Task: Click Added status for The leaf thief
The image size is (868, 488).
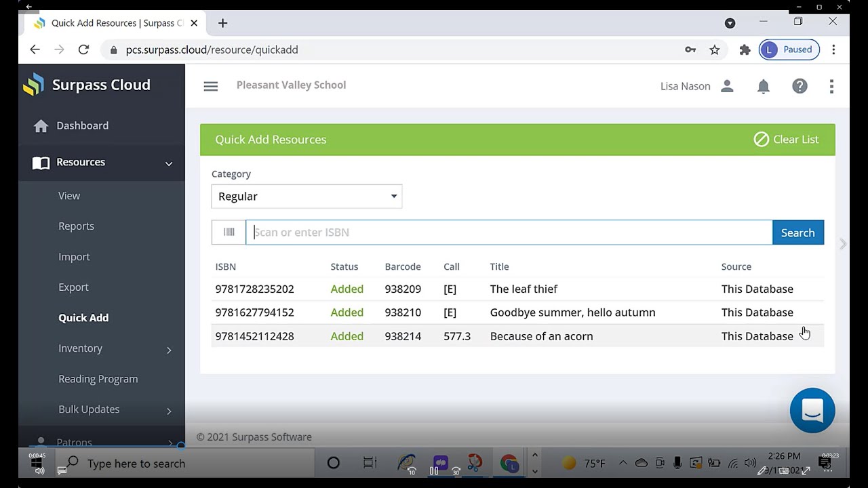Action: point(347,289)
